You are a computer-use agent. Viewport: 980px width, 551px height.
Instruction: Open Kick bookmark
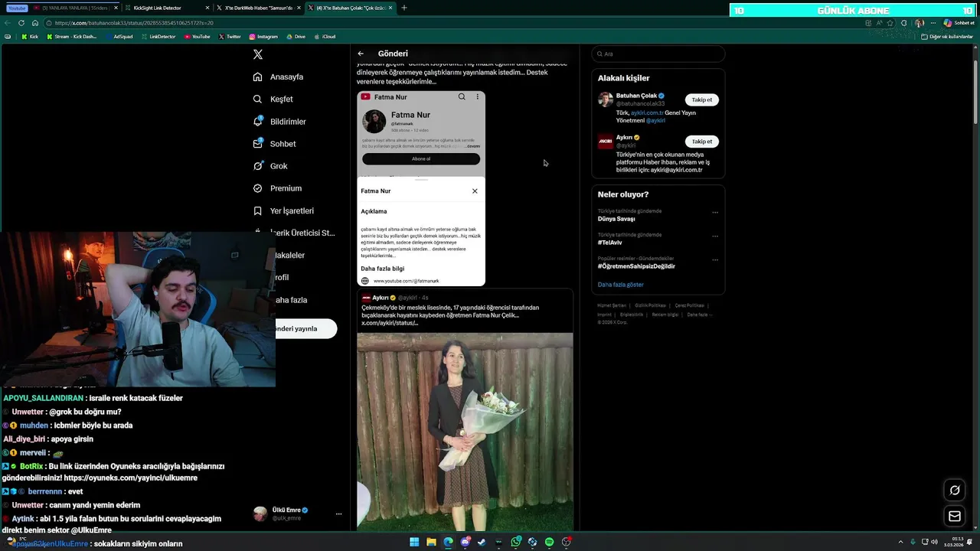[x=30, y=37]
